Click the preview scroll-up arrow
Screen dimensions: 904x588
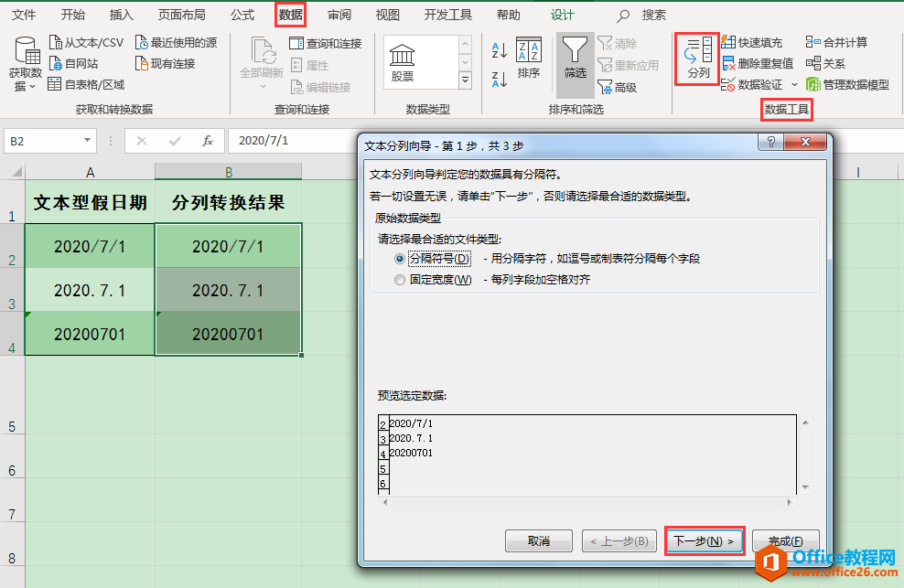(805, 422)
